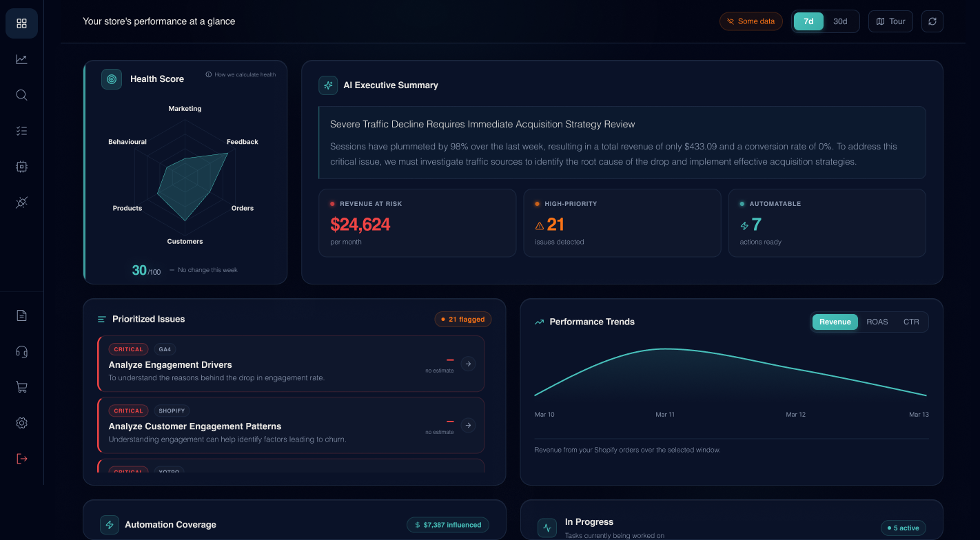Click the search magnifier sidebar icon
The image size is (980, 540).
pyautogui.click(x=21, y=95)
